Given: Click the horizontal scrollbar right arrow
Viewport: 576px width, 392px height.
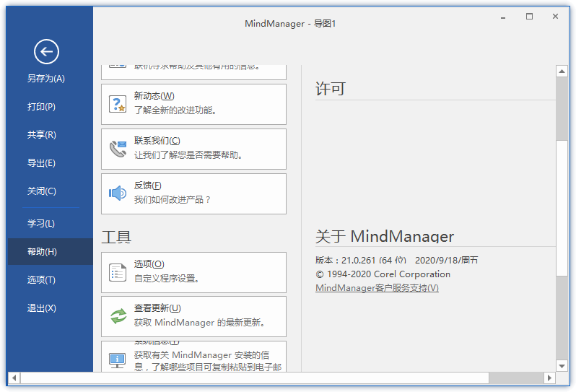Looking at the screenshot, I should coord(549,378).
